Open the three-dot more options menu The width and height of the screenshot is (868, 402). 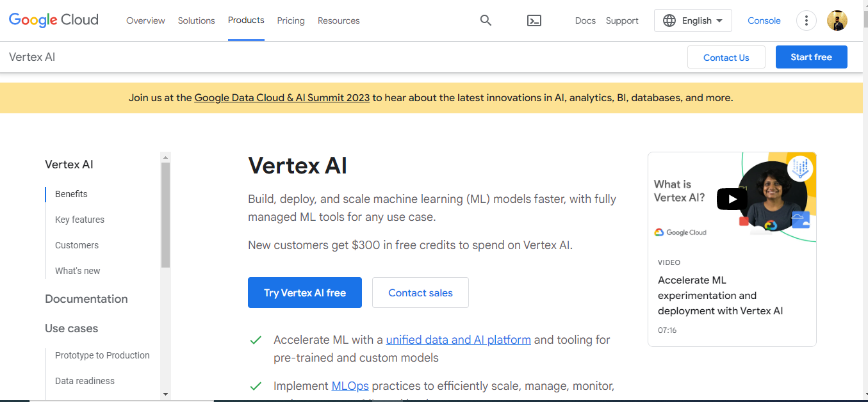806,20
